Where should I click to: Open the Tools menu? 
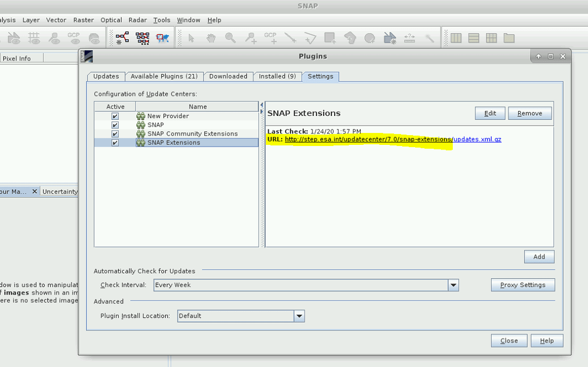pos(161,20)
